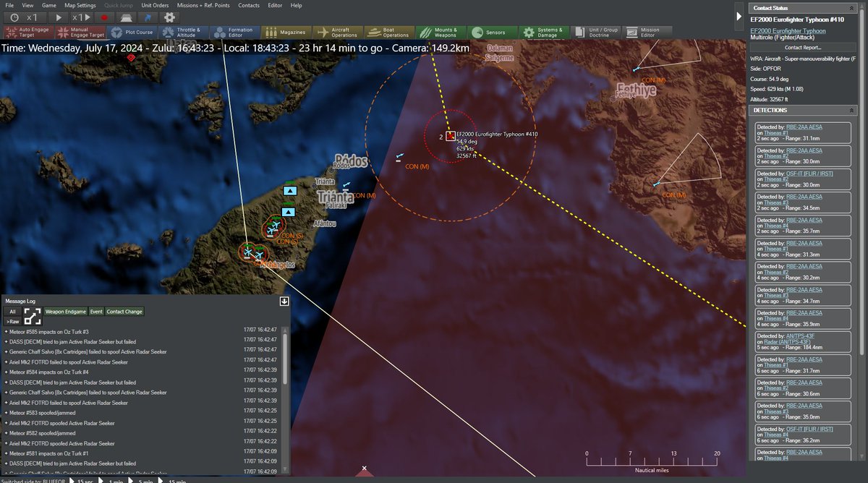
Task: Click Manual Engage Target
Action: click(x=80, y=33)
